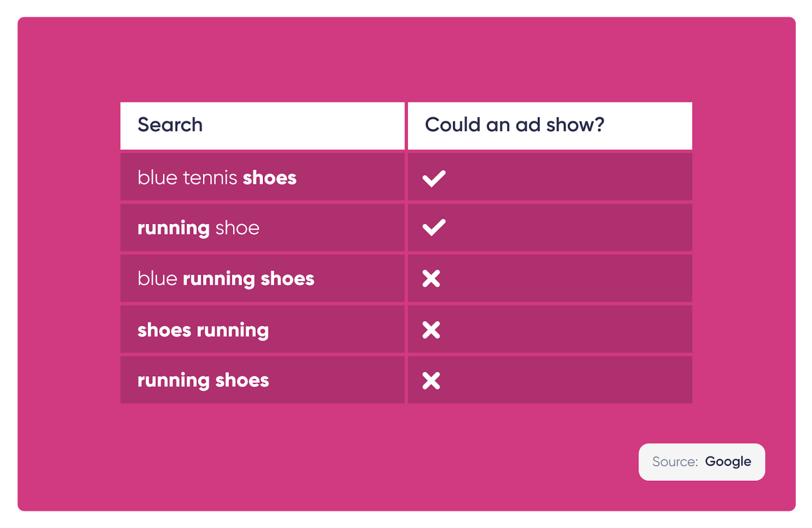The image size is (812, 528).
Task: Click the 'Source:' label in the badge
Action: (x=675, y=462)
